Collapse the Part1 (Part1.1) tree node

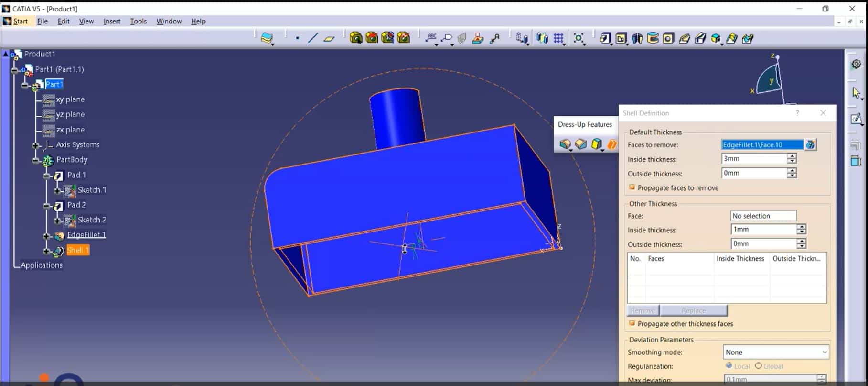tap(15, 70)
